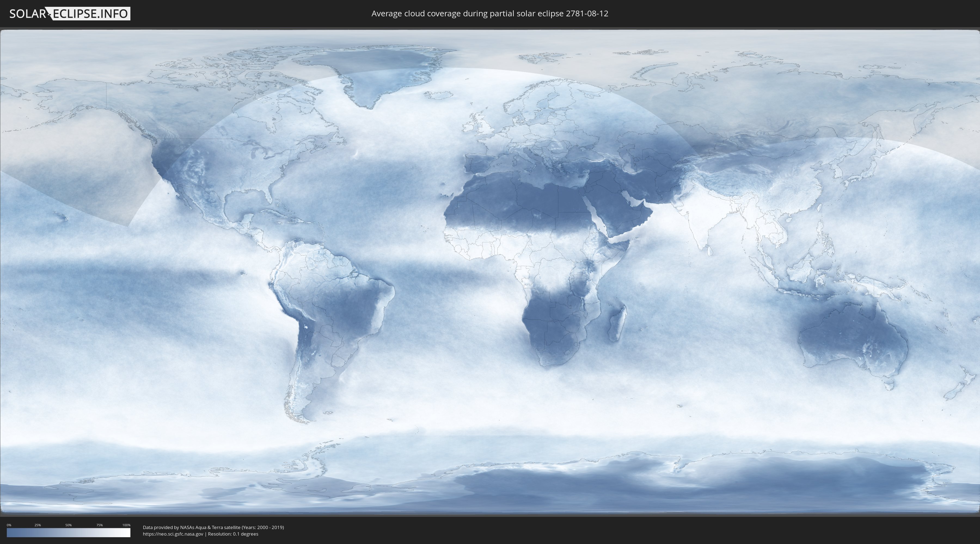Click the NASA Aqua & Terra data credit text
This screenshot has width=980, height=544.
point(213,527)
